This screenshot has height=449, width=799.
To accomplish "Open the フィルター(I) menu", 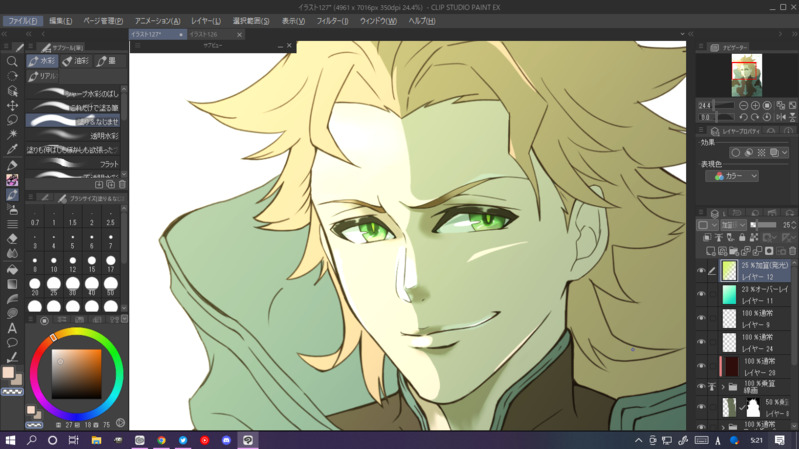I will pos(332,21).
